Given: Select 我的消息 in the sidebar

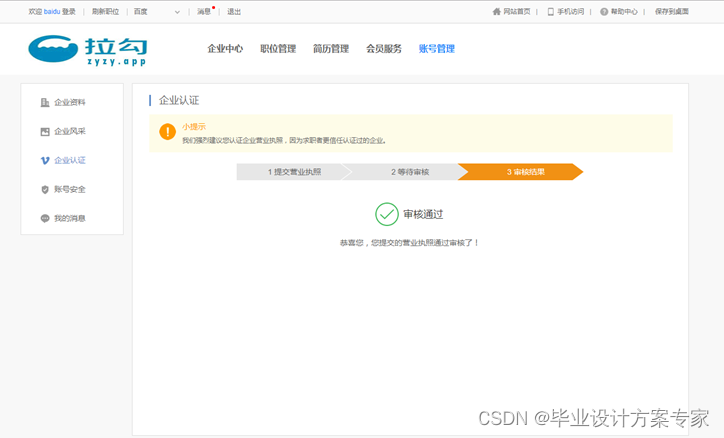Looking at the screenshot, I should pyautogui.click(x=70, y=218).
